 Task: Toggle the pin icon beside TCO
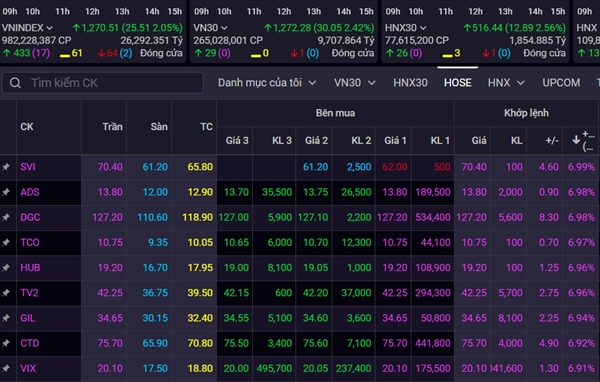click(x=6, y=242)
